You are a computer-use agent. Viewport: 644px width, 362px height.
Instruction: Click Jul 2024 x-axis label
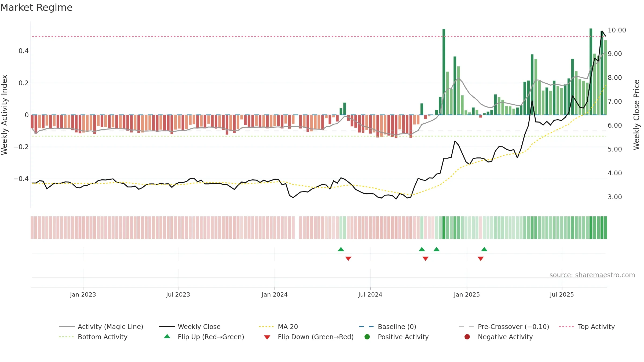tap(370, 294)
